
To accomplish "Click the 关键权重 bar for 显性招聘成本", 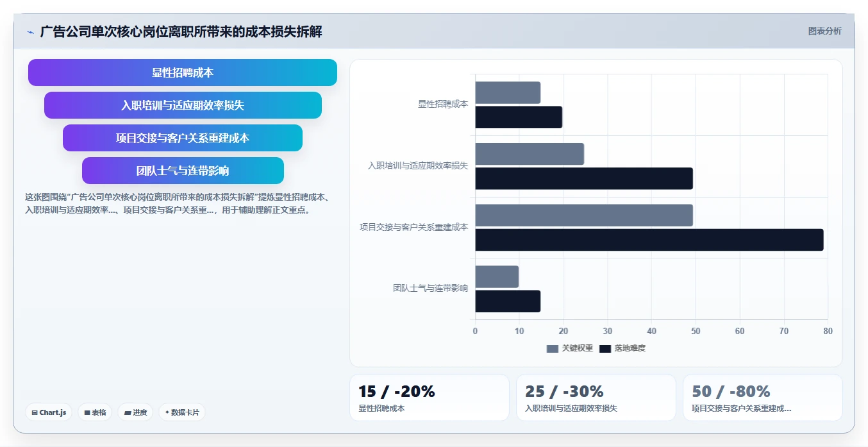I will tap(508, 92).
